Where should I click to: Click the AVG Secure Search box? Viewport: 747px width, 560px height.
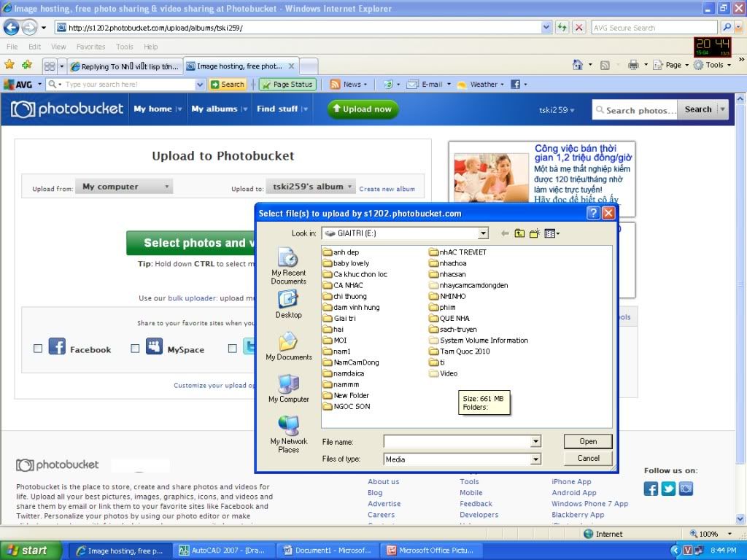[654, 28]
